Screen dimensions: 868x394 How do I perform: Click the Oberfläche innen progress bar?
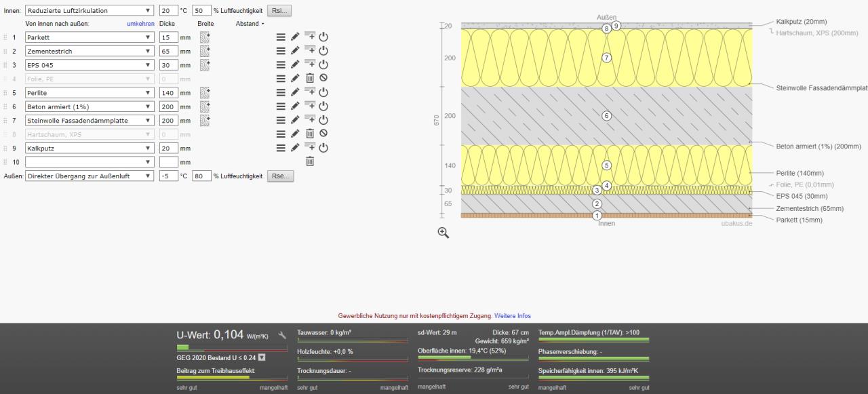point(473,357)
